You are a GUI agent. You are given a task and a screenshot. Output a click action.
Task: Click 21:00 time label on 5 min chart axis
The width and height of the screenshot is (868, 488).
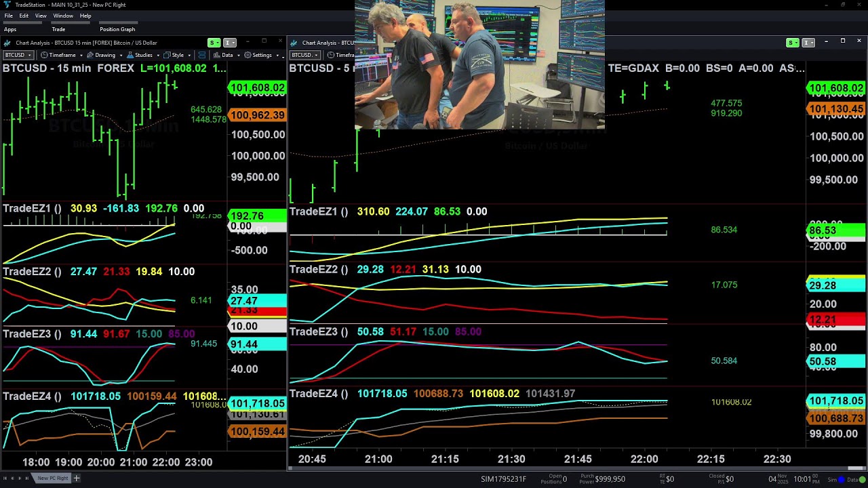pos(378,460)
